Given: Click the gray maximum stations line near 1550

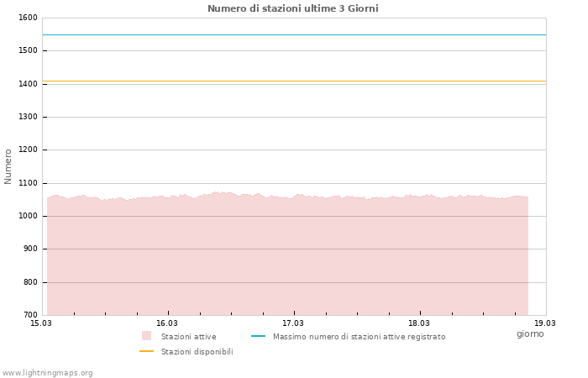Looking at the screenshot, I should coord(294,34).
